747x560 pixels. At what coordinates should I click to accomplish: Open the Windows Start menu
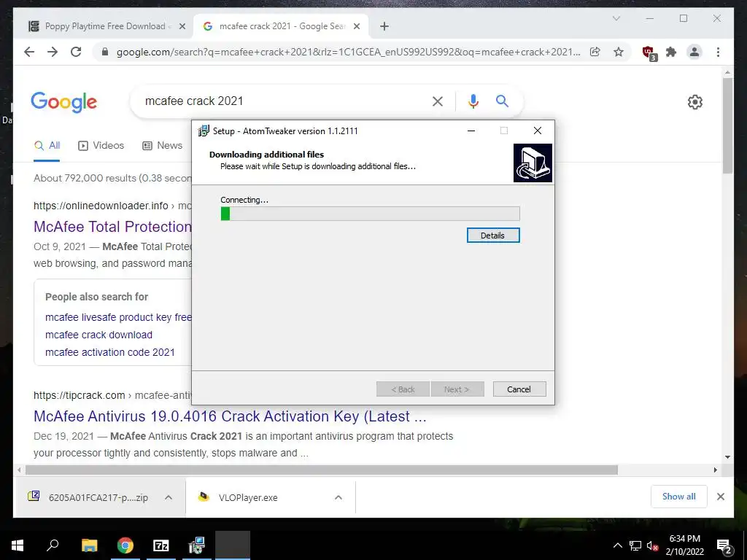coord(18,545)
